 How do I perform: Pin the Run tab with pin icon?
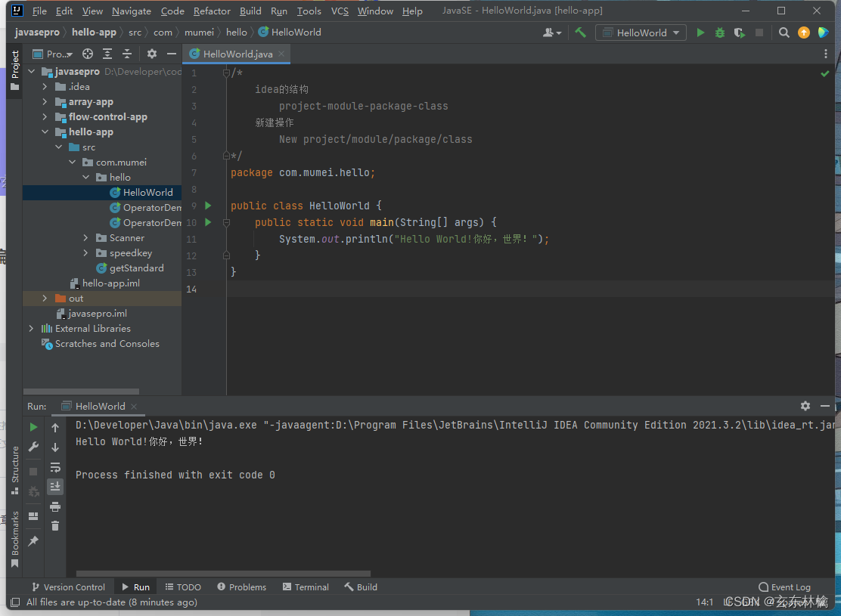point(33,541)
